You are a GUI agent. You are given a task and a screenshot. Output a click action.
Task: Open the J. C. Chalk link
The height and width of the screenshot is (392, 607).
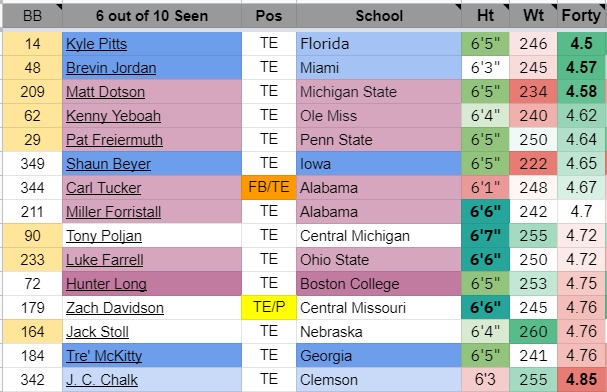pos(102,380)
